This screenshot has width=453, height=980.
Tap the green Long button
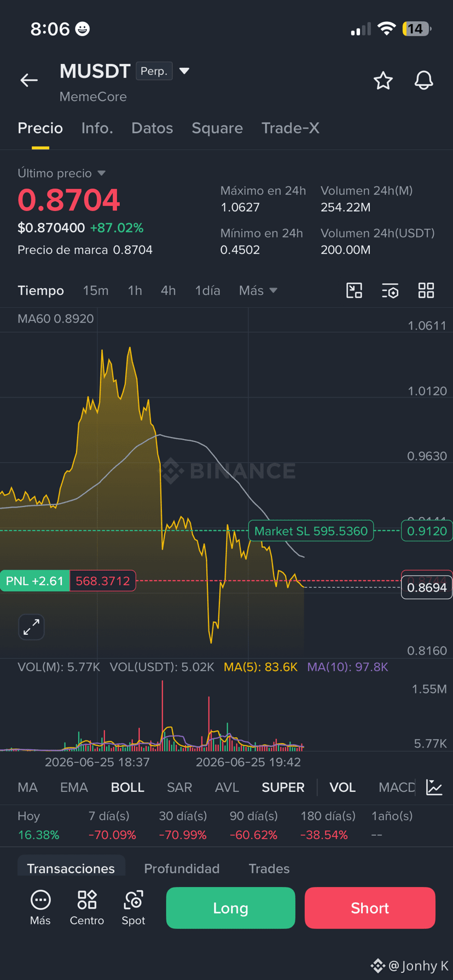click(x=230, y=908)
